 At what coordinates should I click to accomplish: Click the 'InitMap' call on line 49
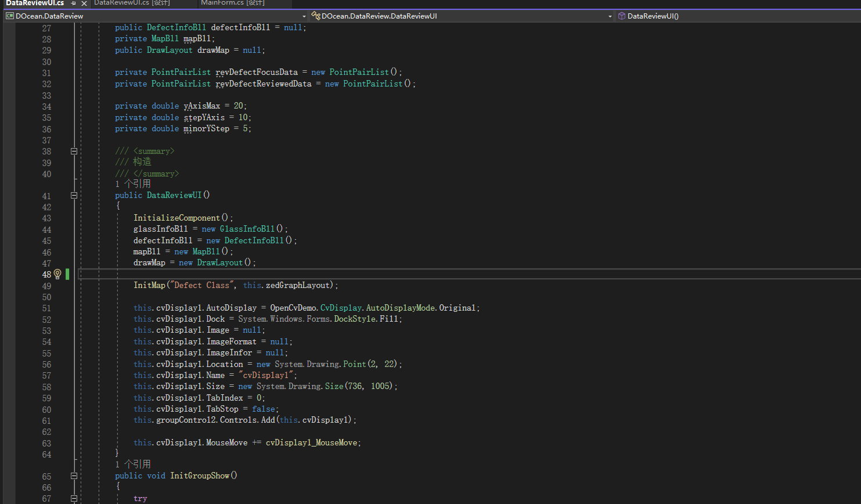pos(150,285)
